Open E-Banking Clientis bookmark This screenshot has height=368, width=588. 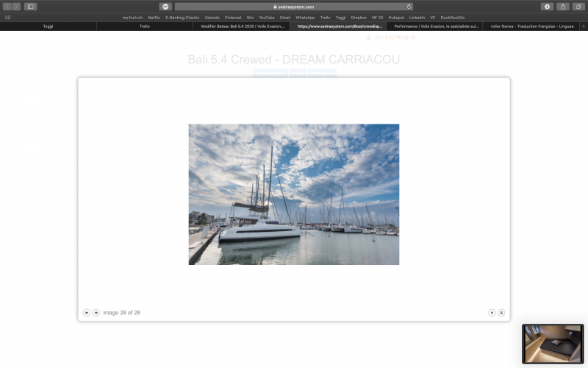click(182, 17)
